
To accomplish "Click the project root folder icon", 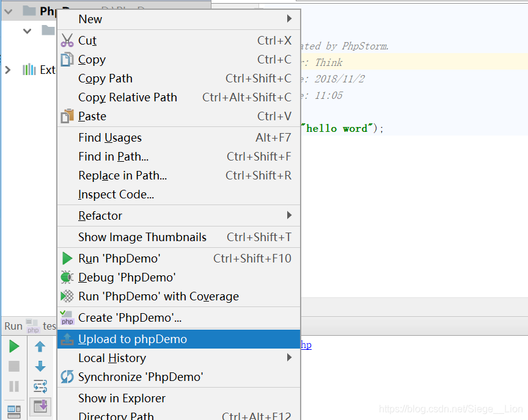I will 29,11.
